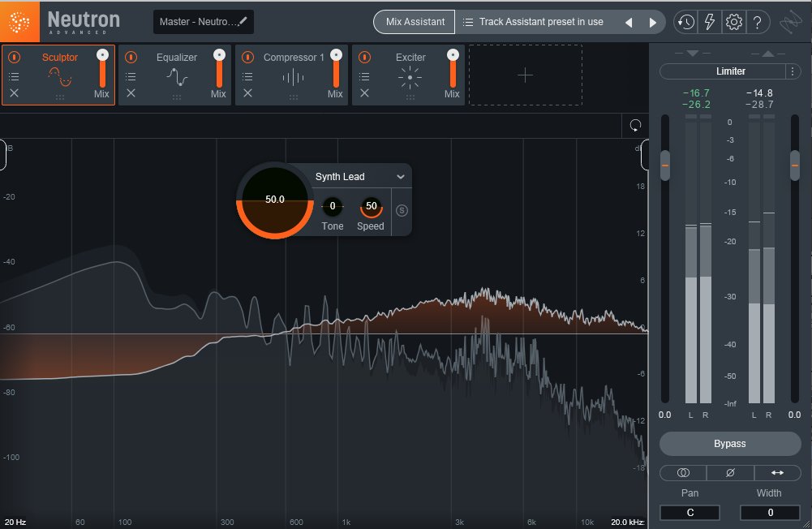Screen dimensions: 812x529
Task: Click the Pan value field C
Action: pos(690,513)
